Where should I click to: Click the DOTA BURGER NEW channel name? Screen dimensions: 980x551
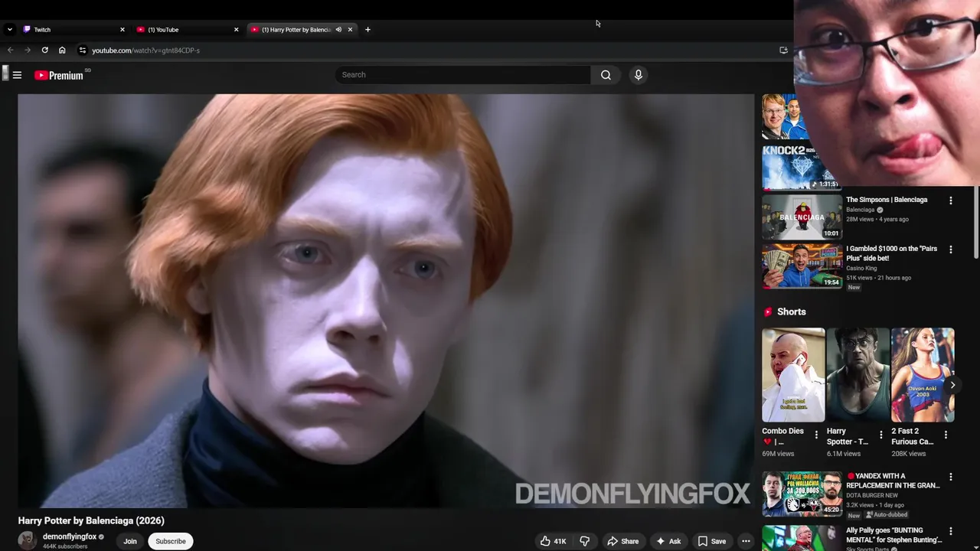point(872,495)
